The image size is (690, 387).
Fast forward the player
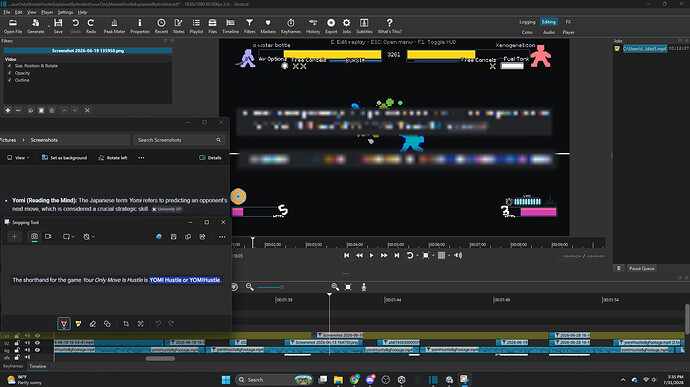pyautogui.click(x=384, y=255)
